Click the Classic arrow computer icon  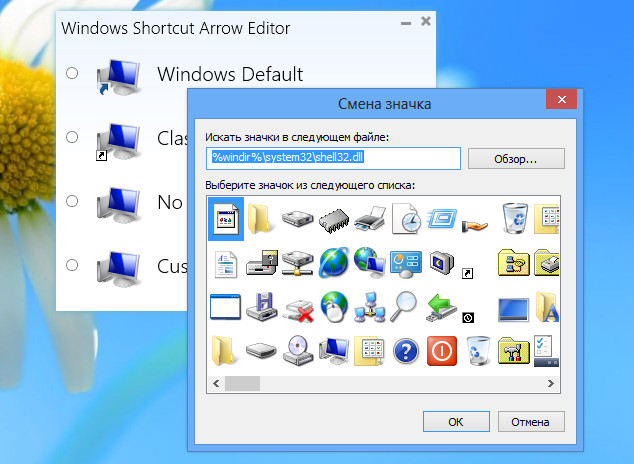pos(118,141)
